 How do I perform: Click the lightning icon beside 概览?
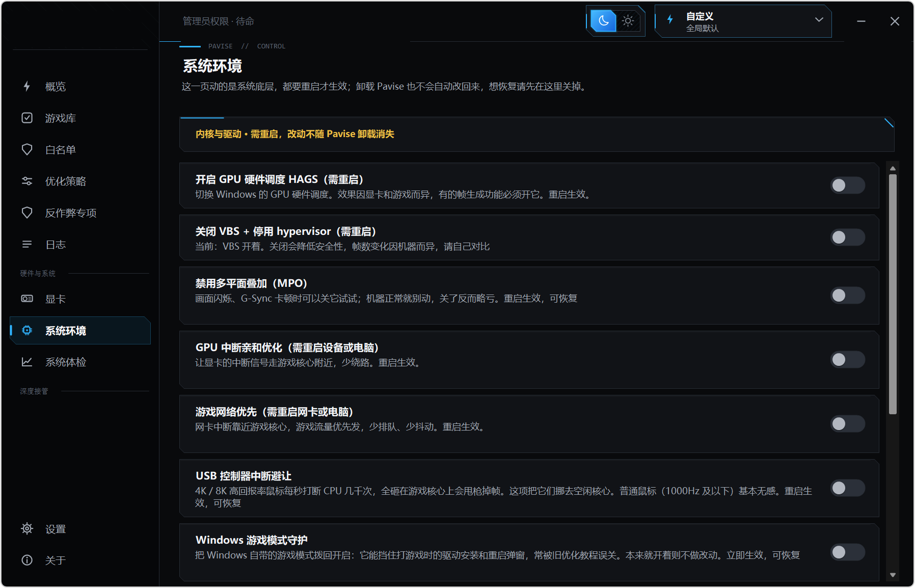(x=27, y=87)
